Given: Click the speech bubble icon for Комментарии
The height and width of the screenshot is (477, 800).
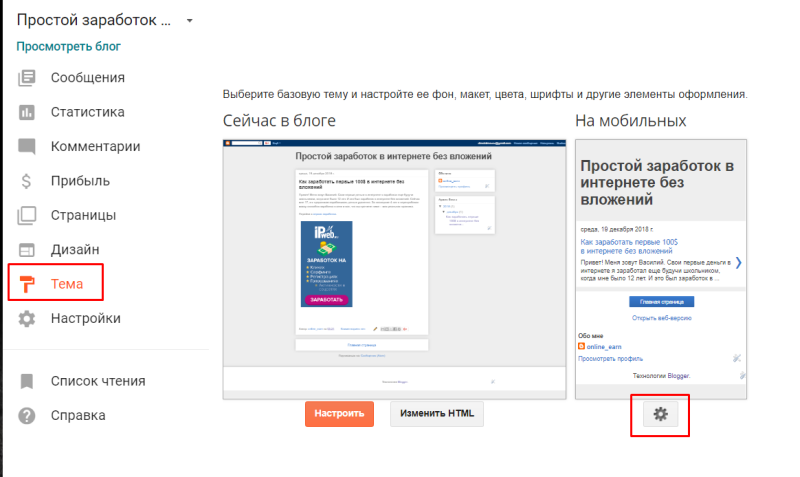Looking at the screenshot, I should point(27,146).
